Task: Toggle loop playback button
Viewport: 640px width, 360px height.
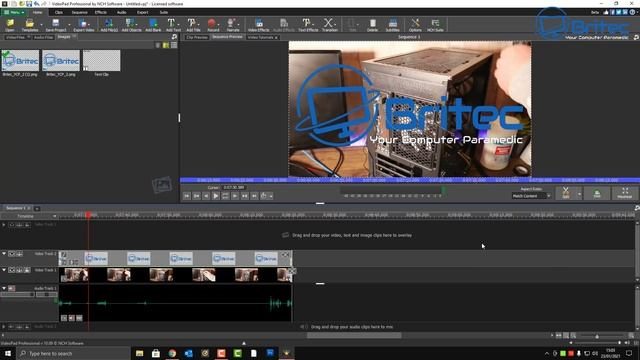Action: tap(225, 196)
